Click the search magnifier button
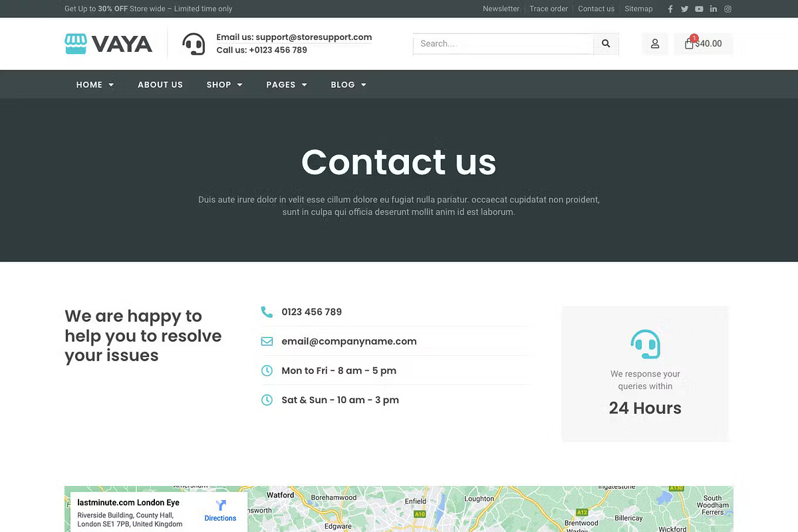798x532 pixels. click(606, 44)
